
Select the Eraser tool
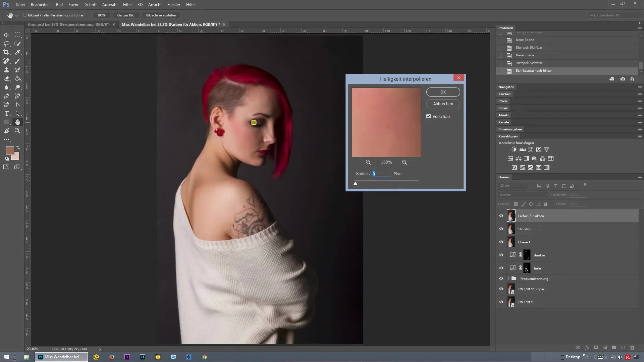6,78
